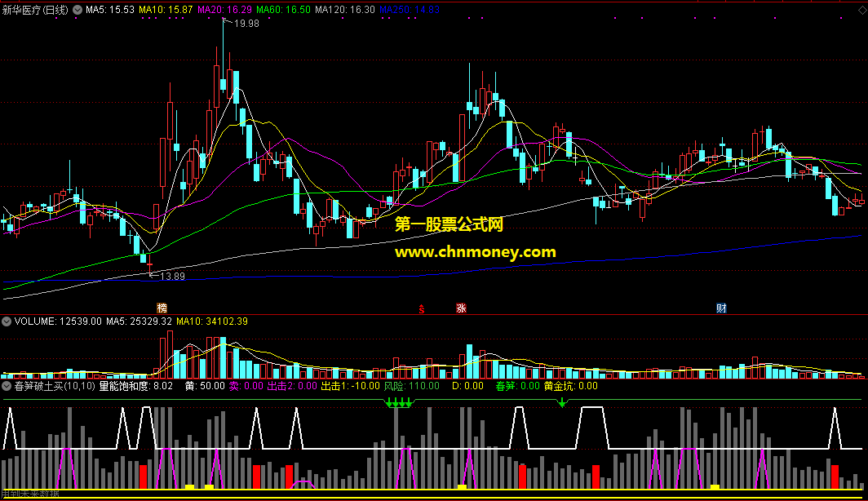Select the blue MA250: 14.83 label
Screen dimensions: 868x501
pos(409,10)
